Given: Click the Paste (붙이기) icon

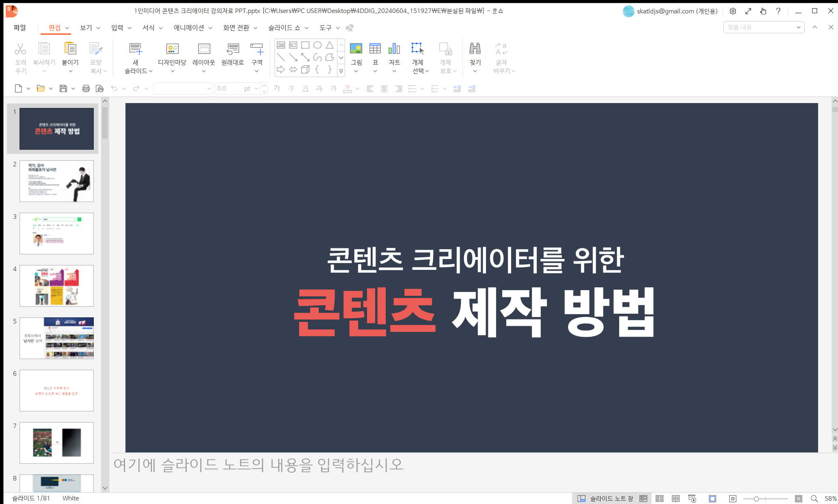Looking at the screenshot, I should [x=70, y=49].
